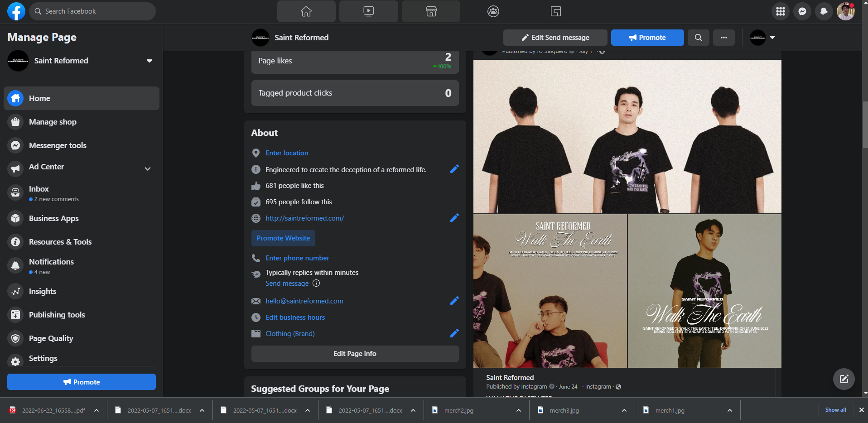Screen dimensions: 868x423
Task: Open Settings in the sidebar
Action: tap(82, 359)
